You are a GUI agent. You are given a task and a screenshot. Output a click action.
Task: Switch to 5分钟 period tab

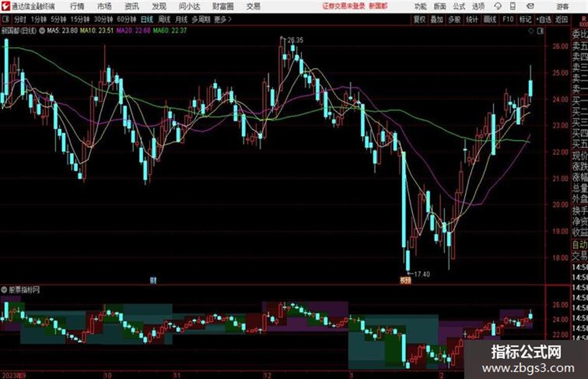pyautogui.click(x=58, y=19)
